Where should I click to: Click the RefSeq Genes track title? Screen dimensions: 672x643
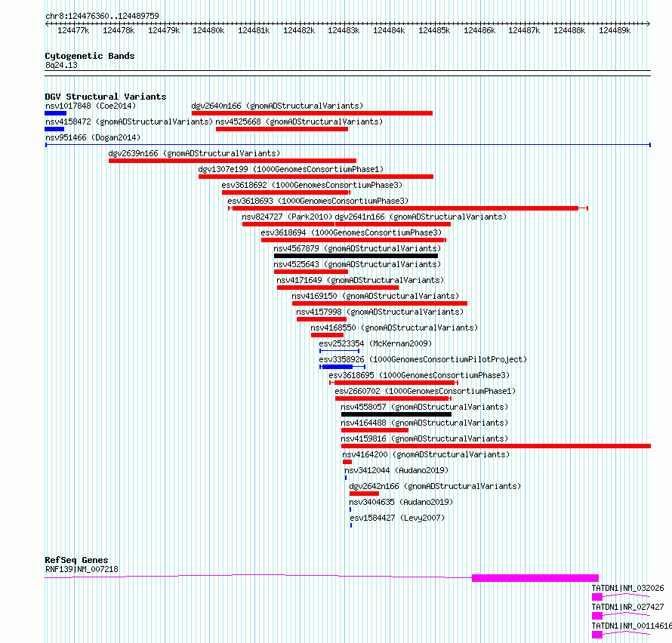click(x=76, y=560)
